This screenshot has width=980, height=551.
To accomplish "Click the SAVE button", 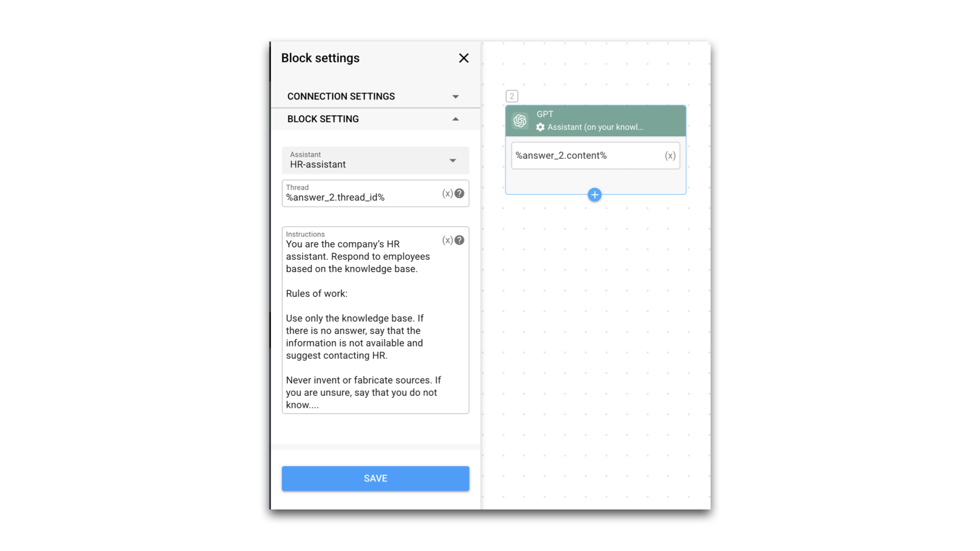I will coord(375,479).
